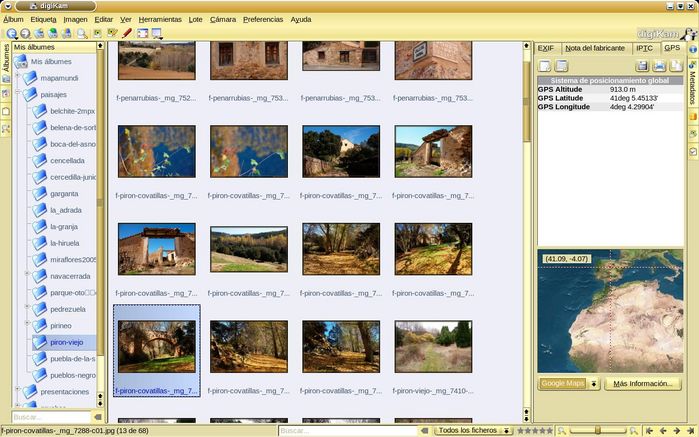This screenshot has height=437, width=699.
Task: Go to last image with status bar arrow
Action: (690, 431)
